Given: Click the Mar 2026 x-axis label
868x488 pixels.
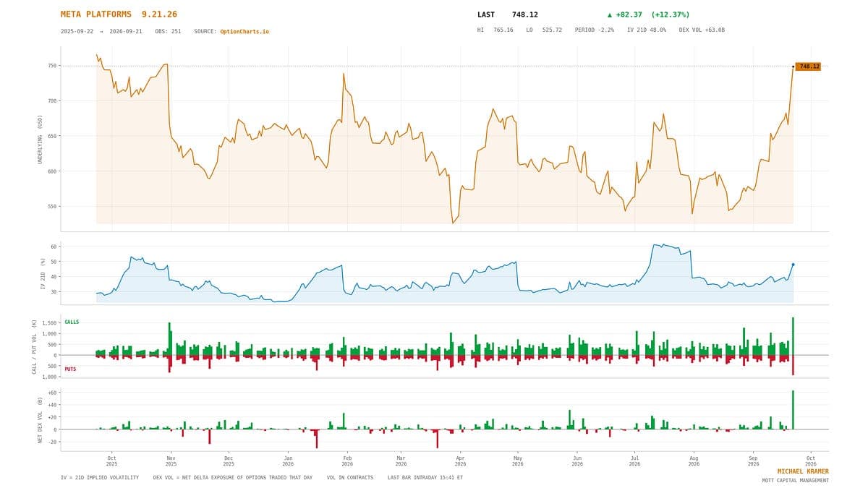Looking at the screenshot, I should [401, 461].
